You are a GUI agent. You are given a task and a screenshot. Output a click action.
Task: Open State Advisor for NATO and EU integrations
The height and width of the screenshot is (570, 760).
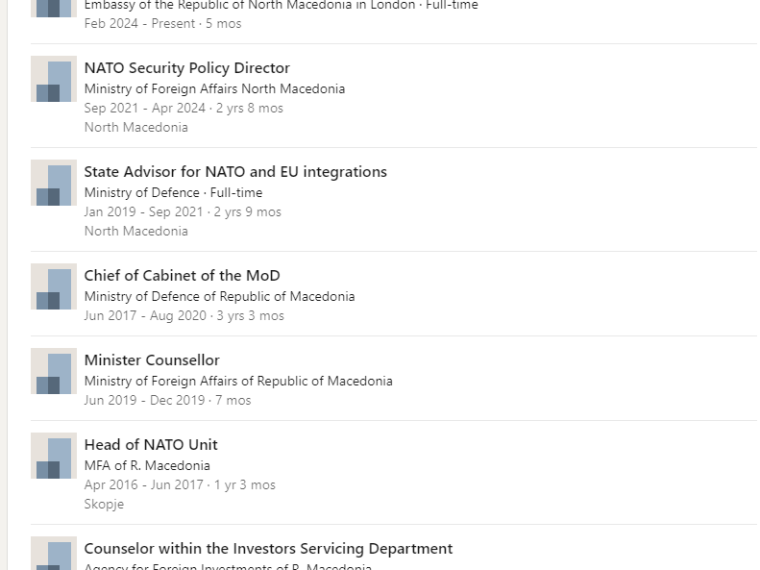tap(236, 172)
